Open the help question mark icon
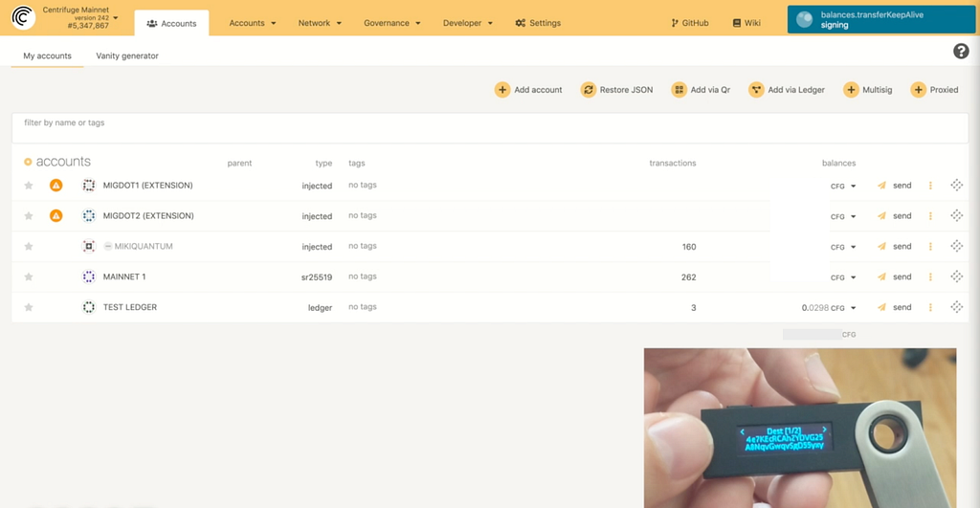This screenshot has width=980, height=508. point(961,52)
